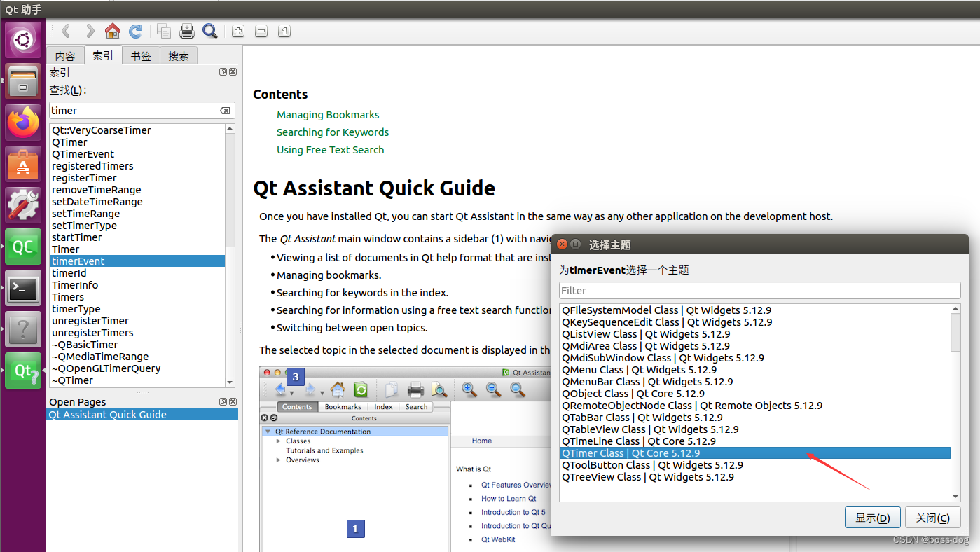Image resolution: width=980 pixels, height=552 pixels.
Task: Select QObject Class | Qt Core 5.12.9 topic
Action: pyautogui.click(x=755, y=394)
